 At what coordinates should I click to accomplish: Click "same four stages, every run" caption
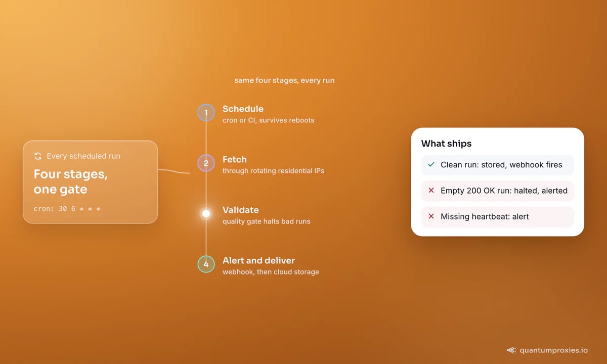(284, 80)
